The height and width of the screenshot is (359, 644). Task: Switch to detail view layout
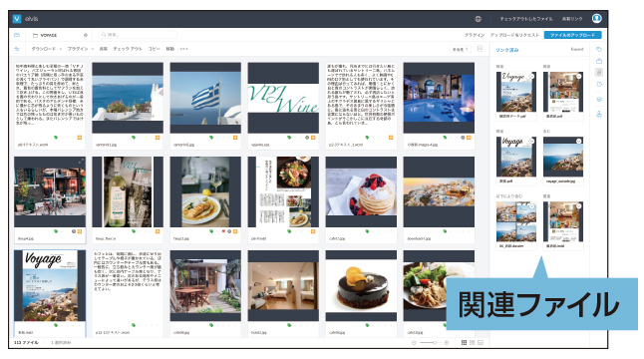pos(481,343)
